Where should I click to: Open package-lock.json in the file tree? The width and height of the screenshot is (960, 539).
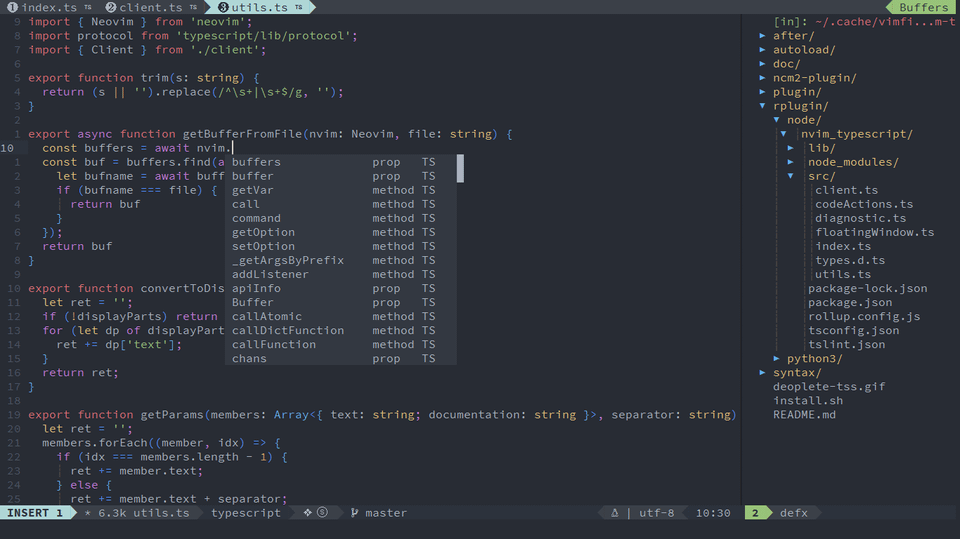click(868, 288)
